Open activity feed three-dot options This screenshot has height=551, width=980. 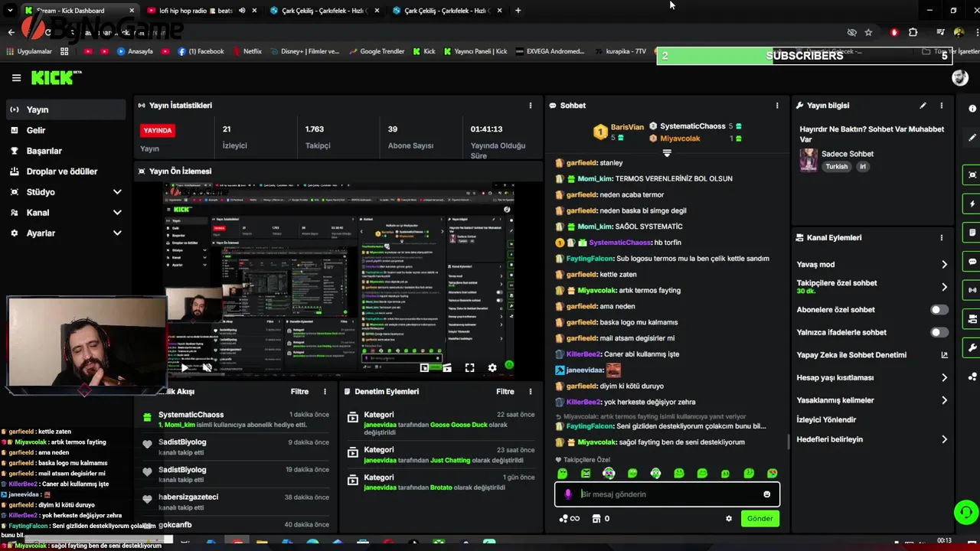tap(325, 392)
